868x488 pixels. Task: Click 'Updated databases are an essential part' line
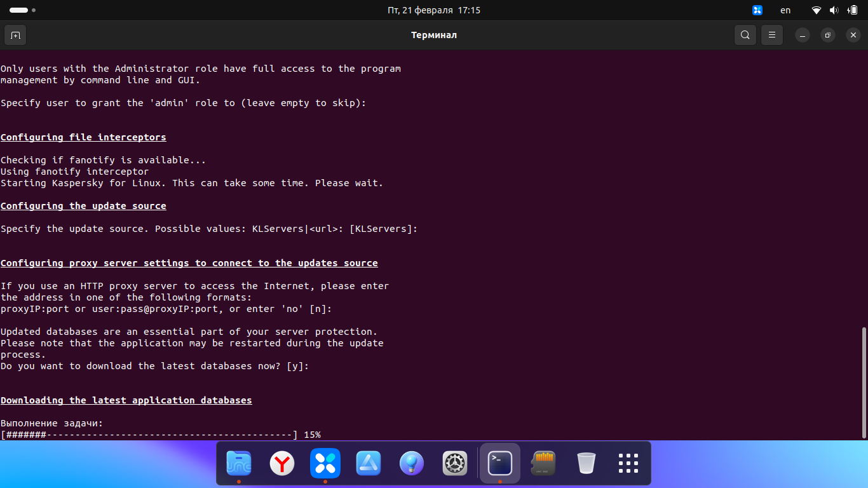[x=189, y=332]
